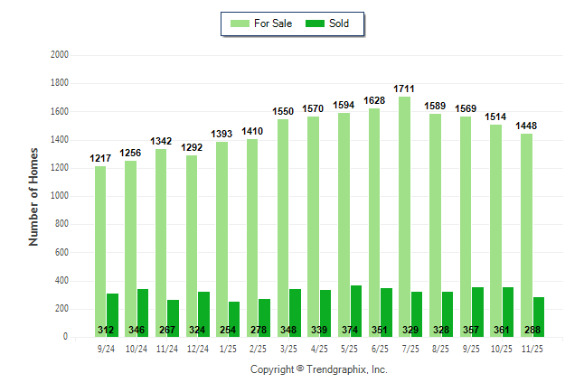
Task: Select the 11/24 Sold bar (267)
Action: point(174,318)
